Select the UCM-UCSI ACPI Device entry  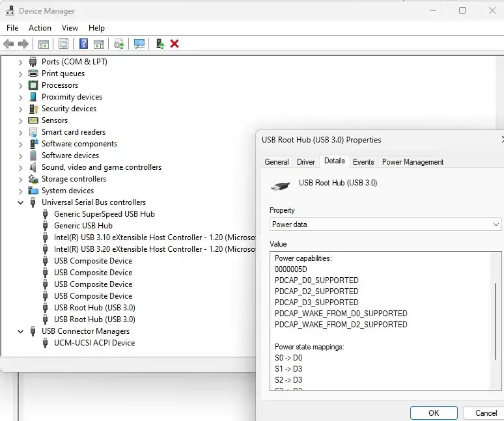coord(94,343)
